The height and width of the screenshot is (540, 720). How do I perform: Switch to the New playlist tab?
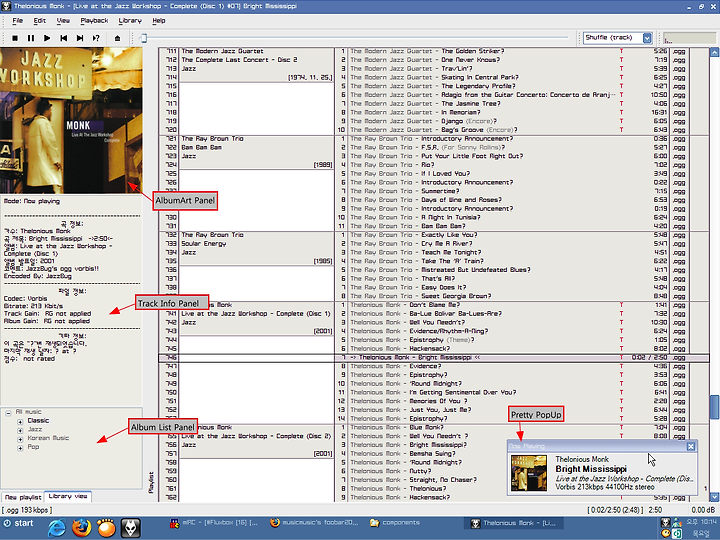coord(23,497)
